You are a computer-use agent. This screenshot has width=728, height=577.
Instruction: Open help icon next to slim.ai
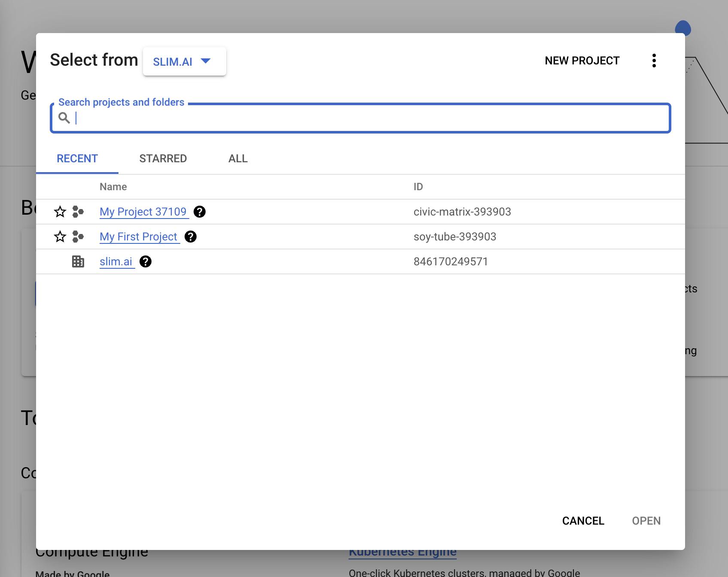tap(146, 261)
